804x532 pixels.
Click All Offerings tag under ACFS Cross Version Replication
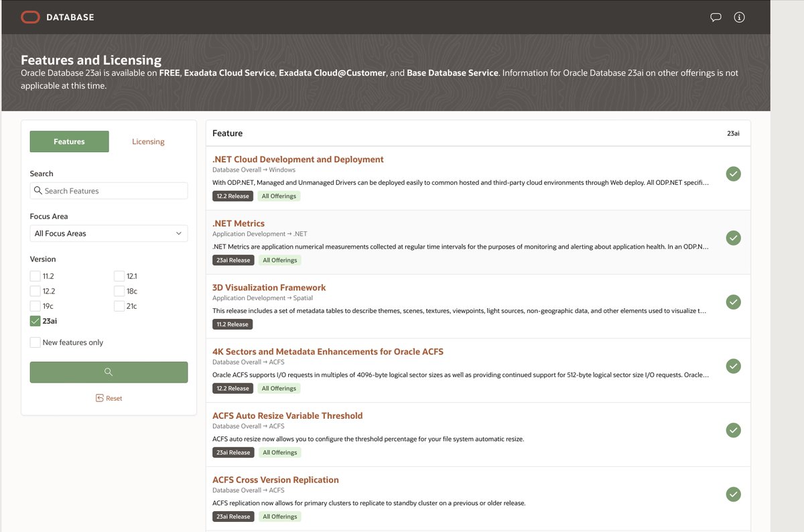pos(280,517)
